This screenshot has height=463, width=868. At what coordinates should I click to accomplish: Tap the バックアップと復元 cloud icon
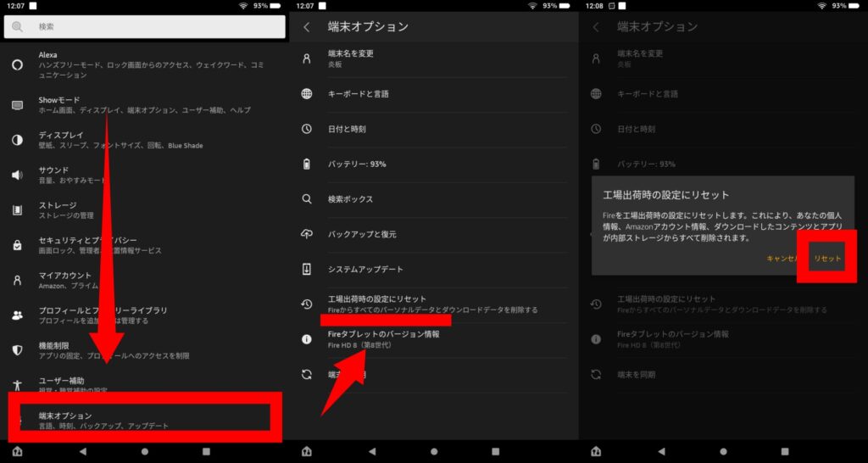point(307,234)
